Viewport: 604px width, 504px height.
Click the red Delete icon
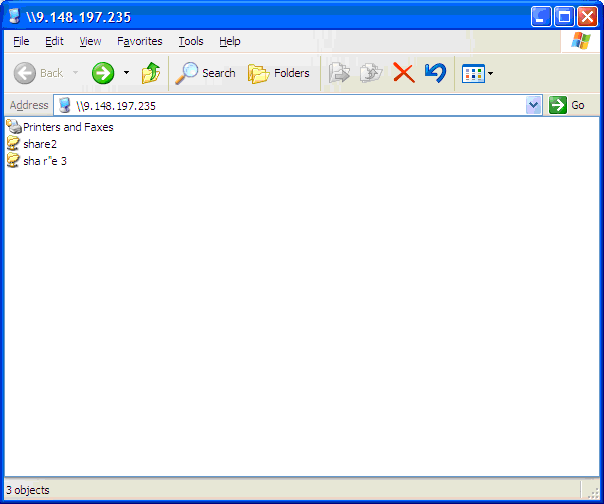pos(404,73)
